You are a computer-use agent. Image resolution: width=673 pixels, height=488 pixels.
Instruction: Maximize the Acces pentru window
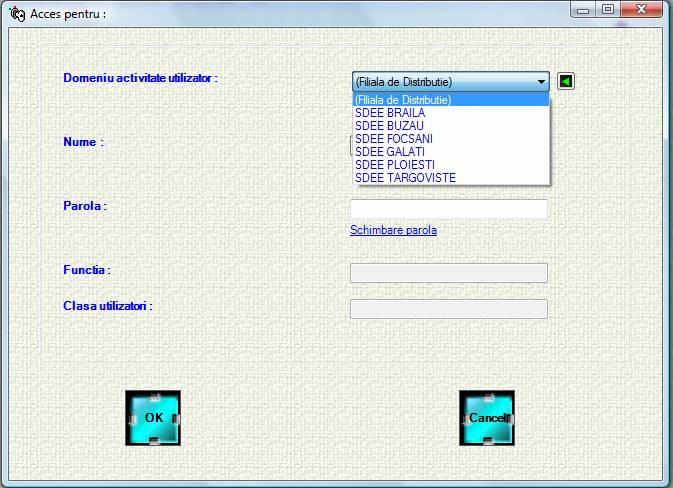608,9
